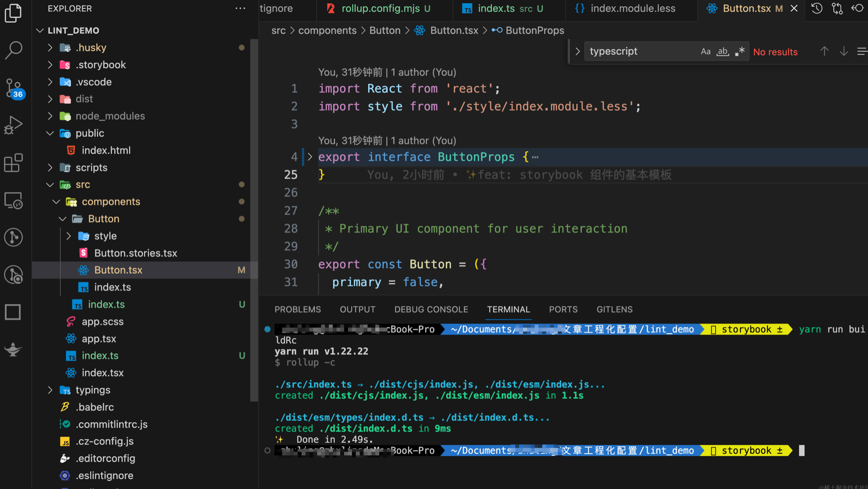Open .commitlintrc.js file
The image size is (868, 489).
click(x=112, y=424)
